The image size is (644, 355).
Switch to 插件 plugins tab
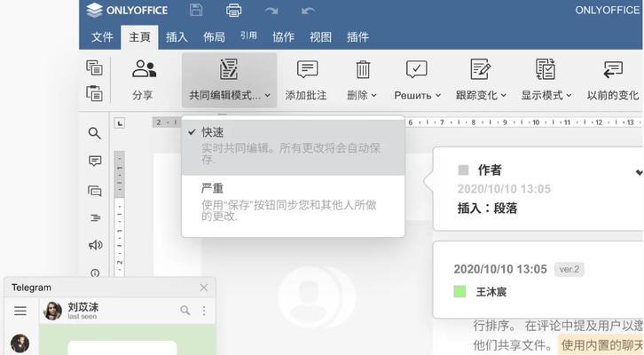pyautogui.click(x=357, y=37)
